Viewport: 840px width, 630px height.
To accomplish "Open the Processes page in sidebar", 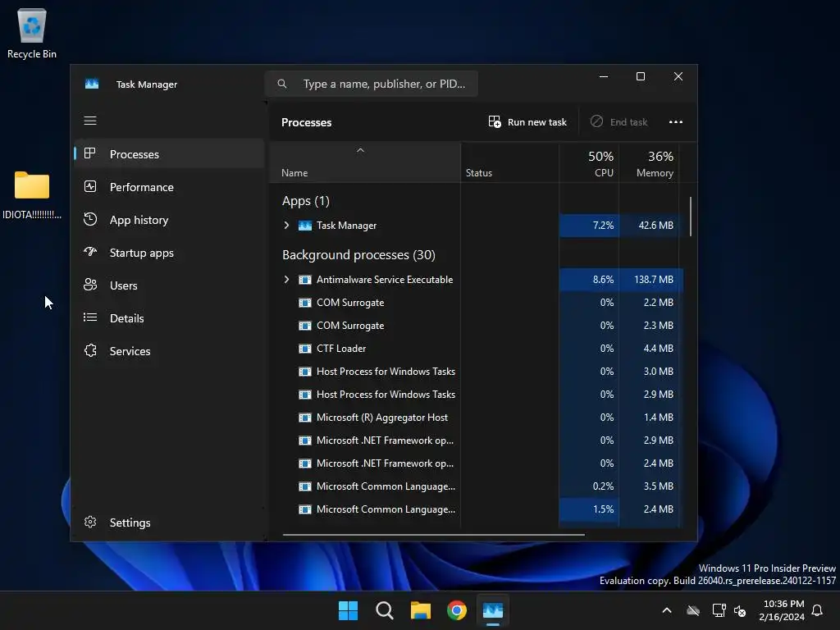I will [169, 154].
